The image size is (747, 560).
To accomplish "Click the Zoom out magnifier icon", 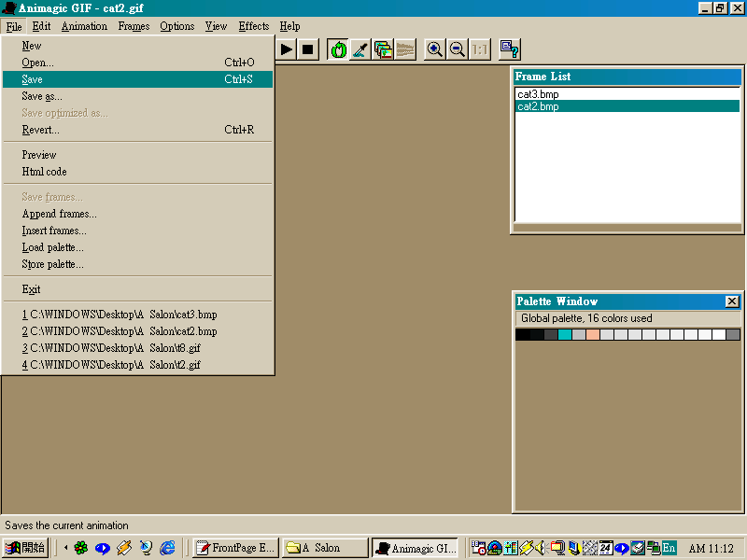I will point(457,49).
